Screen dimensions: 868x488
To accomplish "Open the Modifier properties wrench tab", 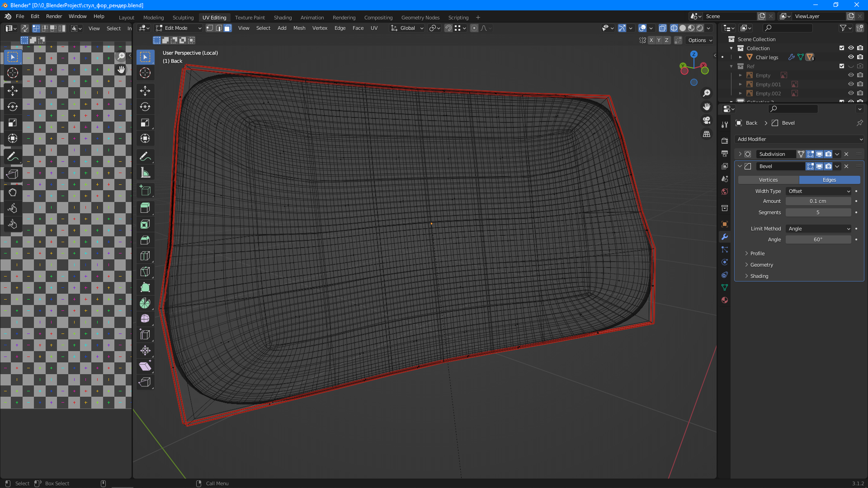I will (725, 237).
